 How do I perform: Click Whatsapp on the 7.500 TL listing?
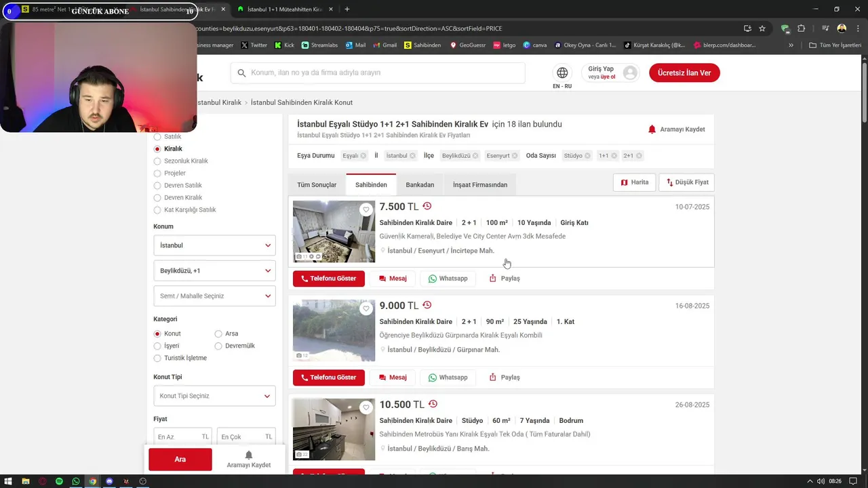[x=448, y=279]
